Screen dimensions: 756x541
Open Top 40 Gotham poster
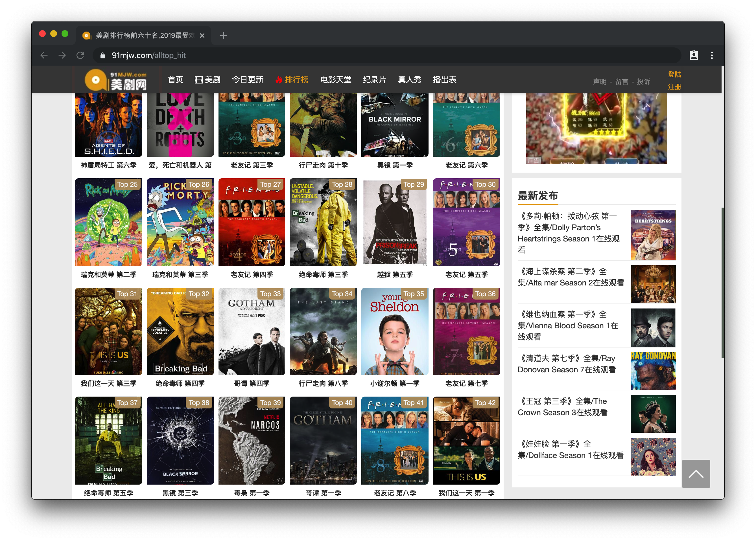point(323,440)
